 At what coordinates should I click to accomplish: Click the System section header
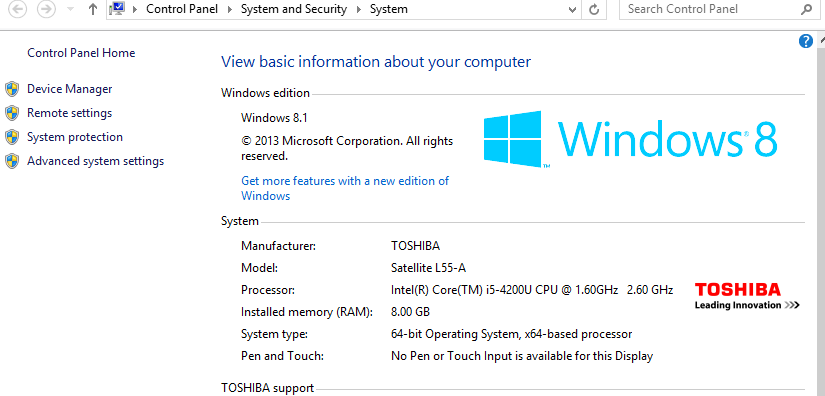coord(240,221)
